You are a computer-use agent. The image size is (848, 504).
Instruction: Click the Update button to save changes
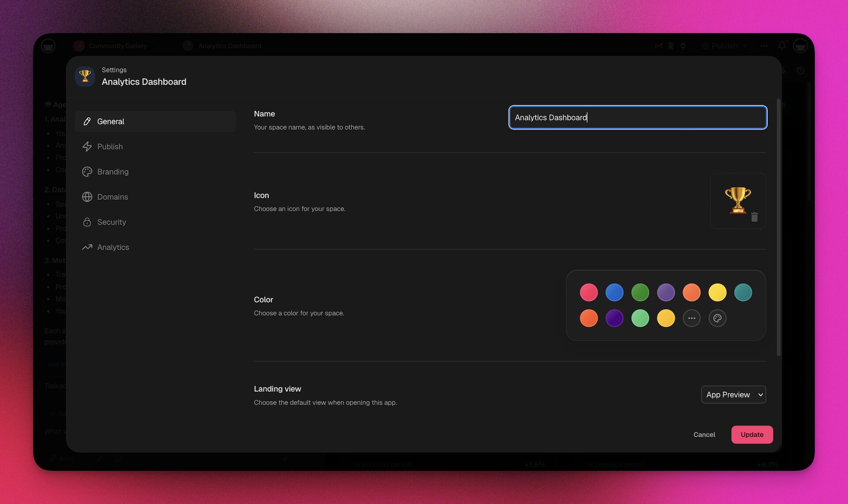[x=752, y=434]
